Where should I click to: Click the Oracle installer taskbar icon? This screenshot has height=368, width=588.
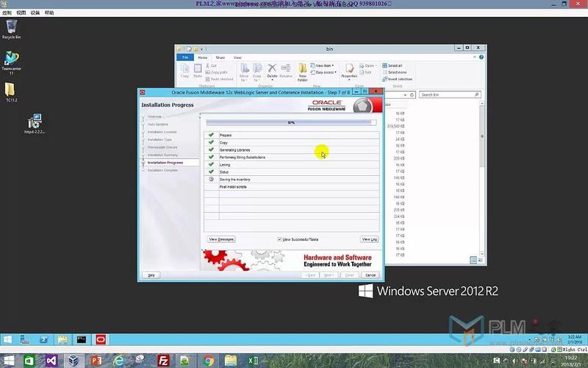coord(99,339)
